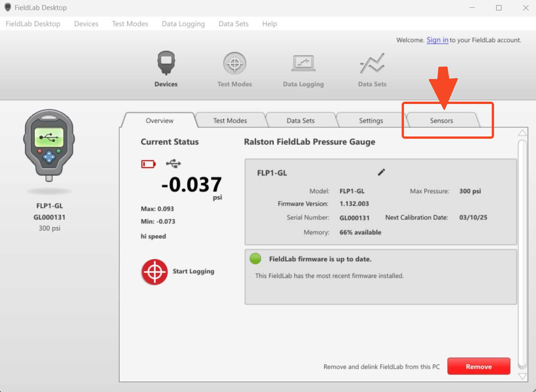
Task: Switch to the Settings tab
Action: coord(371,120)
